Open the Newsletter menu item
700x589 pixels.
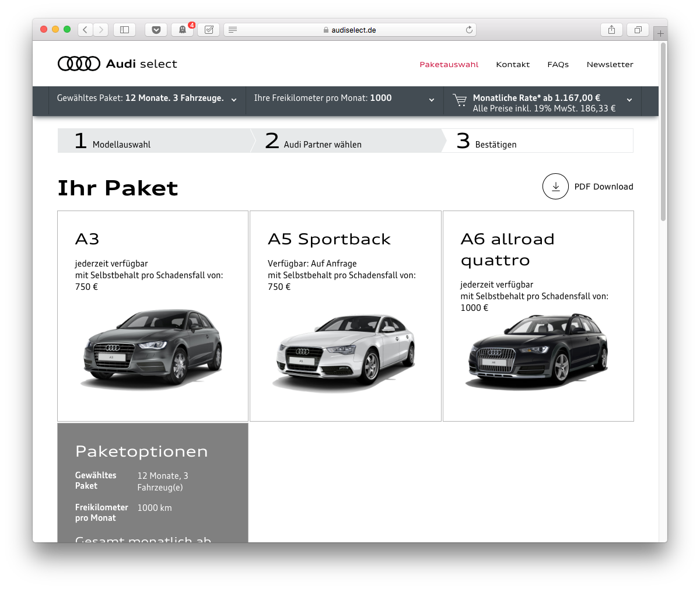(x=610, y=64)
